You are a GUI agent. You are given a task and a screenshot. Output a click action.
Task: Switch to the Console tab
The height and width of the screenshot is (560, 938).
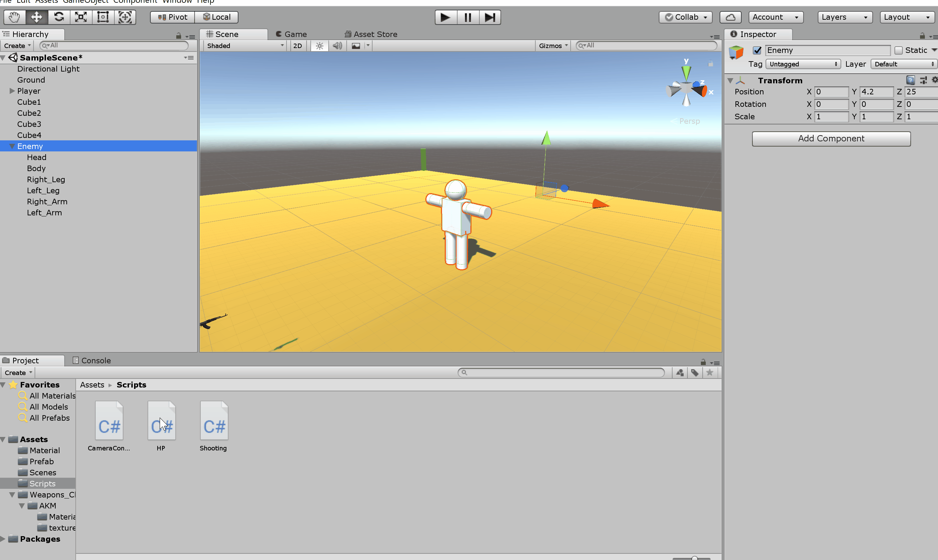(92, 361)
